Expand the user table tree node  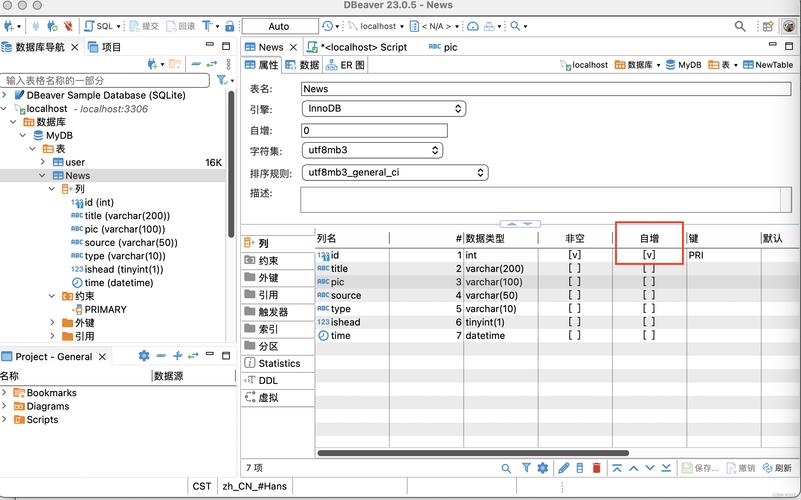[43, 162]
